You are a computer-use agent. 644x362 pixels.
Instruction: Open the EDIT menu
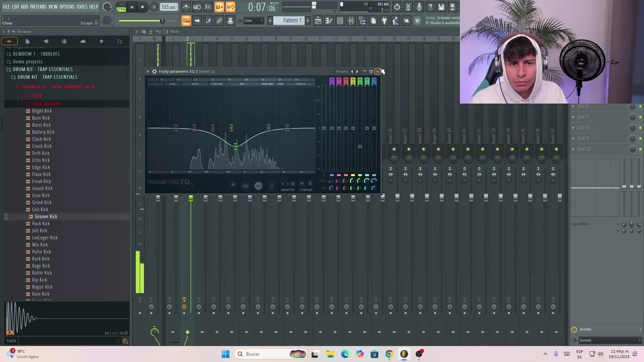click(x=15, y=7)
